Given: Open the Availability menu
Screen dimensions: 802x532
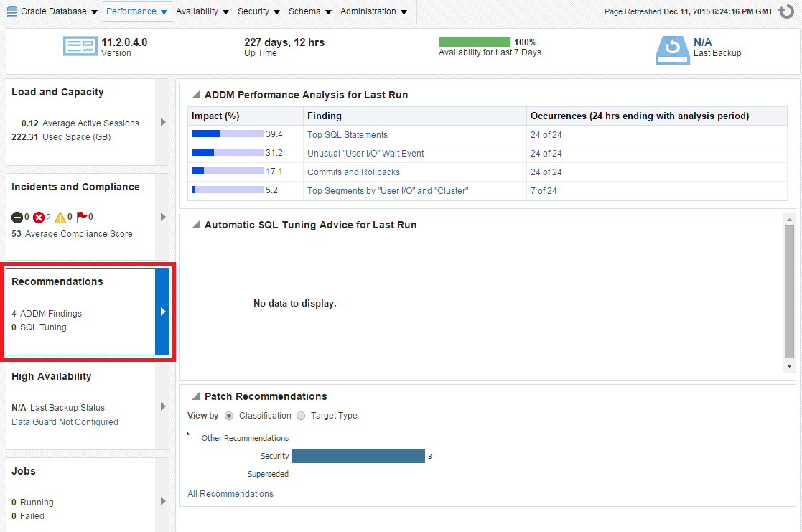Looking at the screenshot, I should [202, 11].
